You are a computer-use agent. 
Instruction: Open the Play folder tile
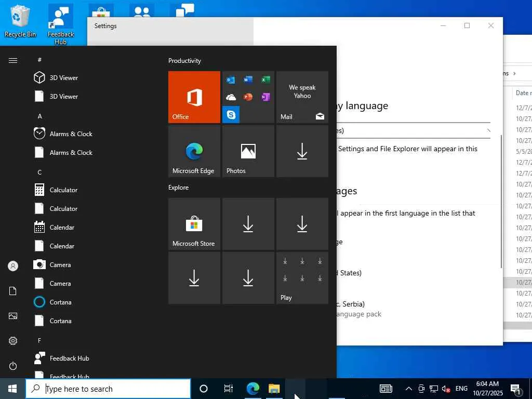(302, 278)
